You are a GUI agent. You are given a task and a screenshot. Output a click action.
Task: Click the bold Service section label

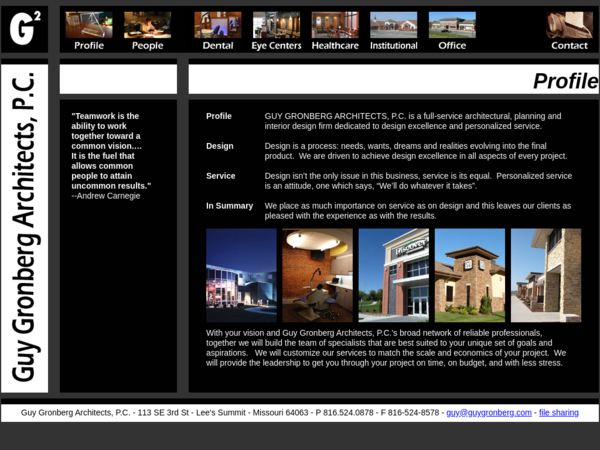point(220,176)
